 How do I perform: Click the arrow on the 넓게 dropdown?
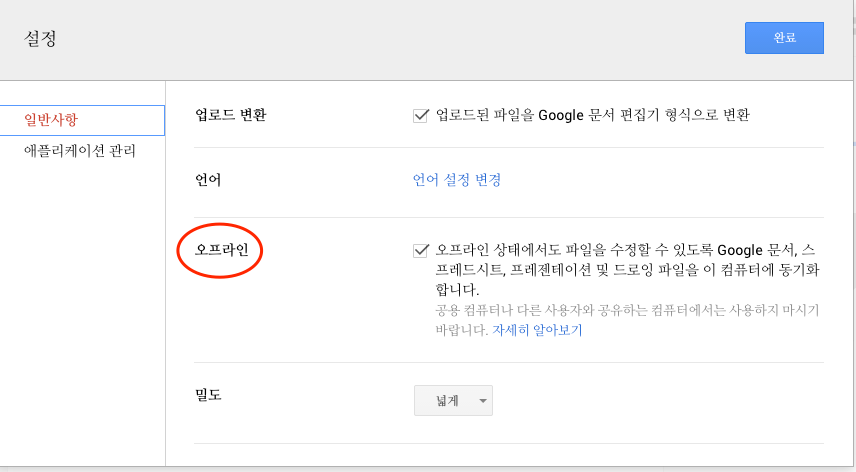click(x=483, y=401)
